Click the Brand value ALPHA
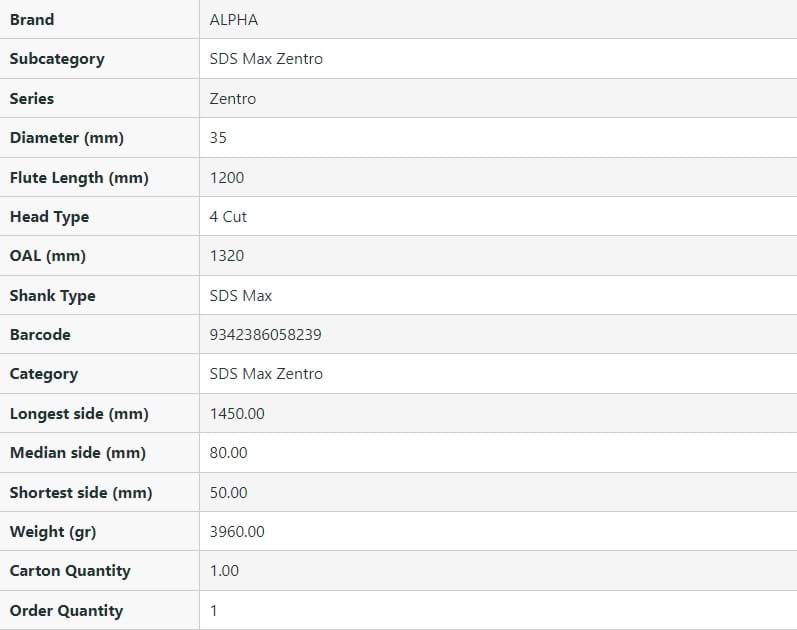 (233, 20)
